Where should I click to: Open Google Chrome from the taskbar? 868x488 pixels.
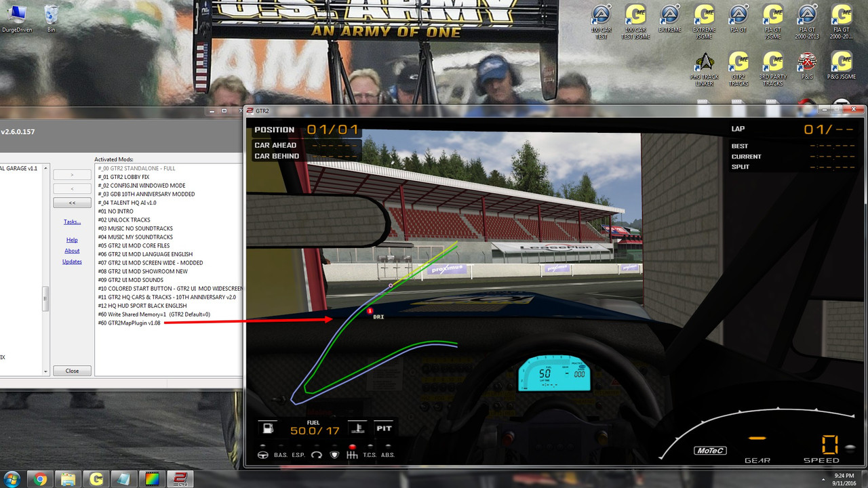[40, 479]
